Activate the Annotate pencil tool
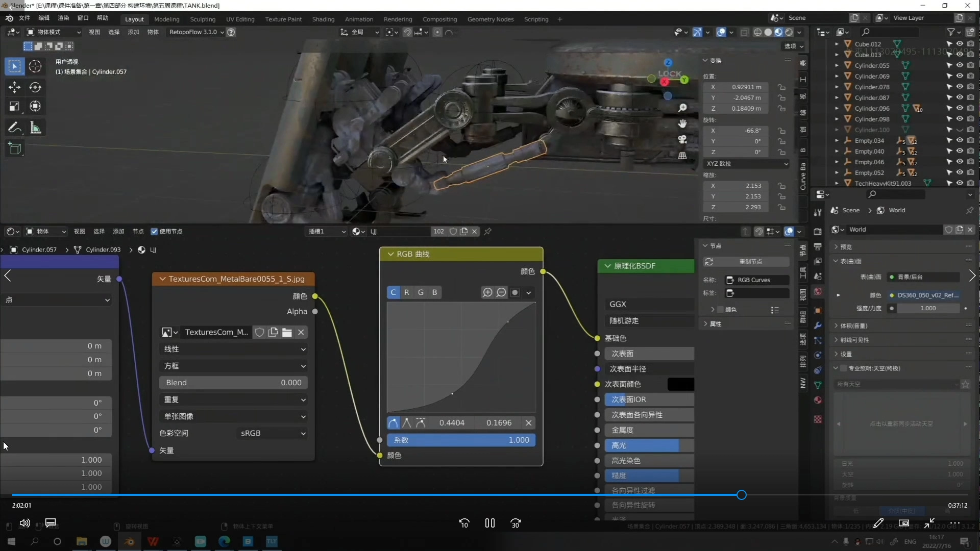980x551 pixels. (x=14, y=128)
